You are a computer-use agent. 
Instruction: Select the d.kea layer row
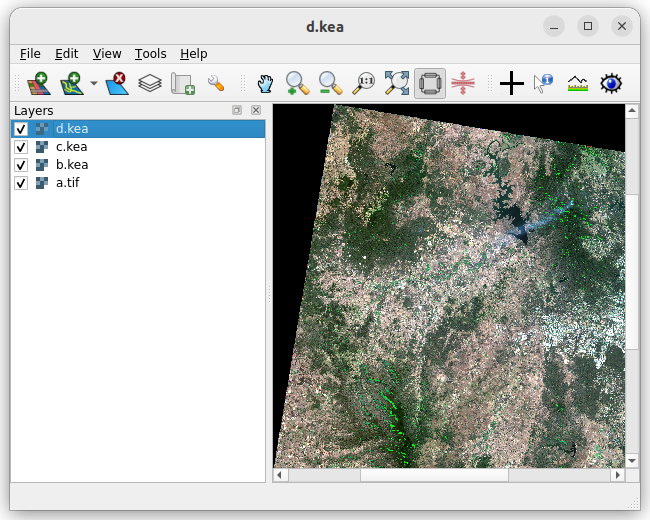point(138,129)
